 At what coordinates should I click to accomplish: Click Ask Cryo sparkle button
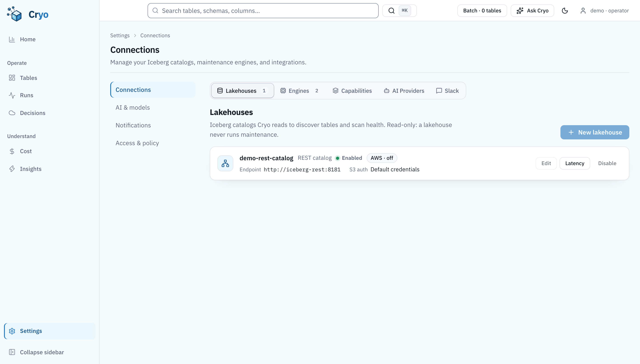coord(532,10)
